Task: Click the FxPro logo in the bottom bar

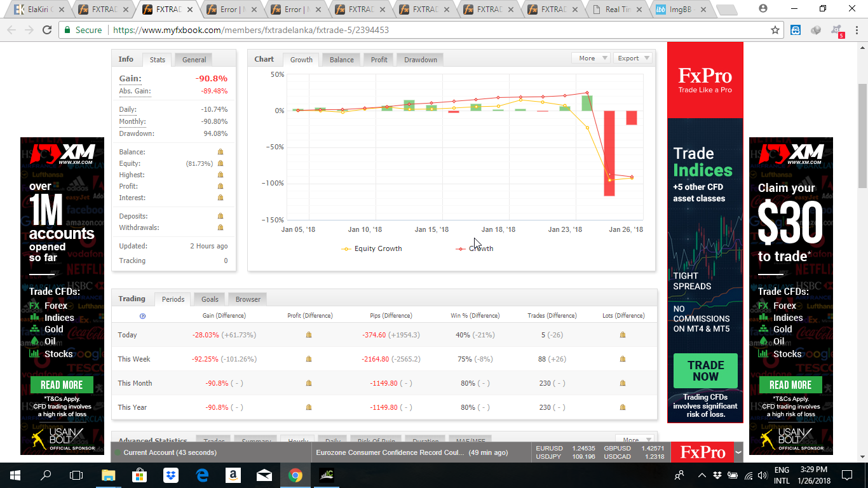Action: click(x=702, y=452)
